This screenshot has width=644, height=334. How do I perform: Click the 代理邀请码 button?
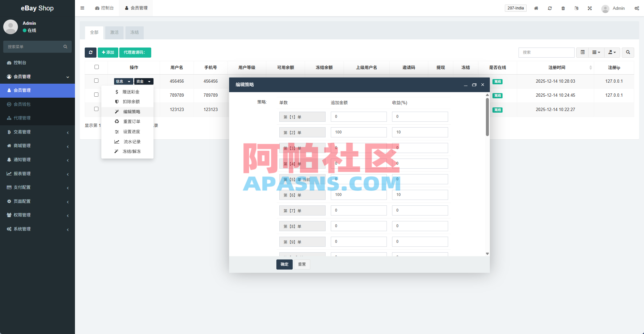(135, 52)
